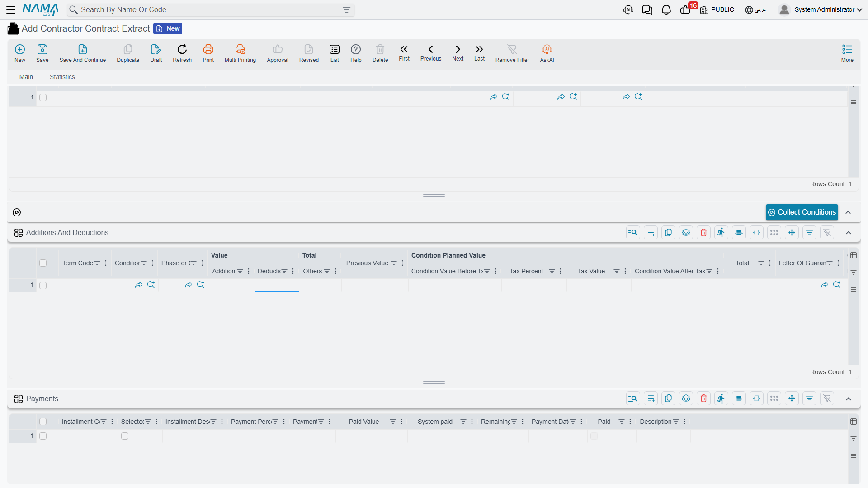868x488 pixels.
Task: Switch to the Main tab
Action: coord(26,77)
